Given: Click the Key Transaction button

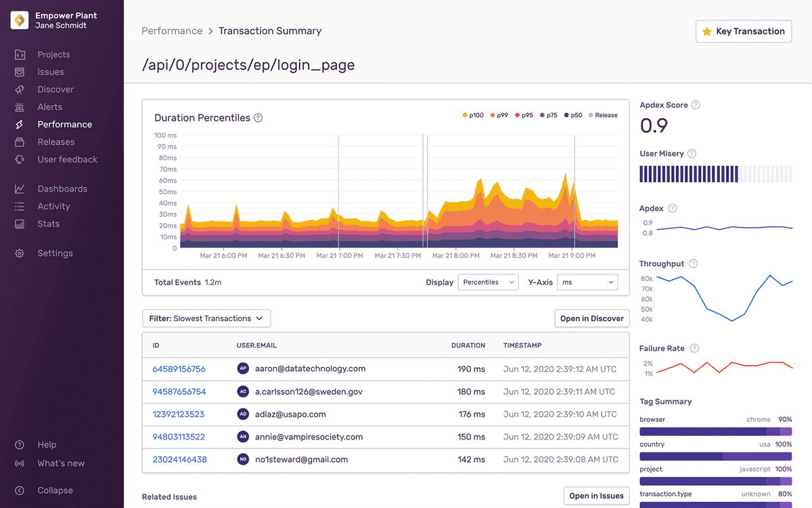Looking at the screenshot, I should (744, 31).
